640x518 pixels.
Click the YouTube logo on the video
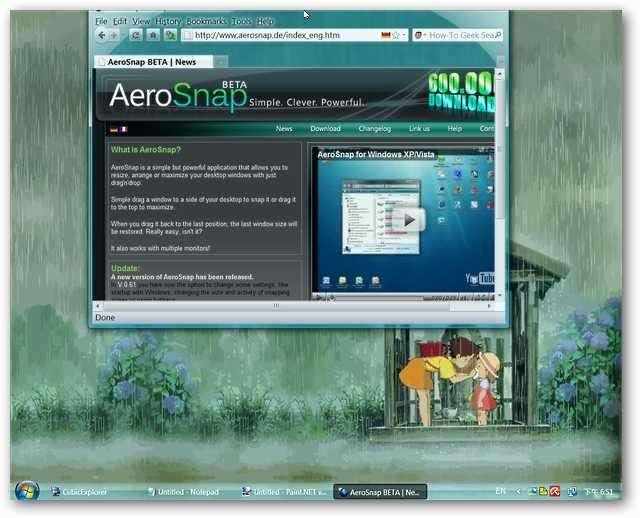pyautogui.click(x=480, y=279)
